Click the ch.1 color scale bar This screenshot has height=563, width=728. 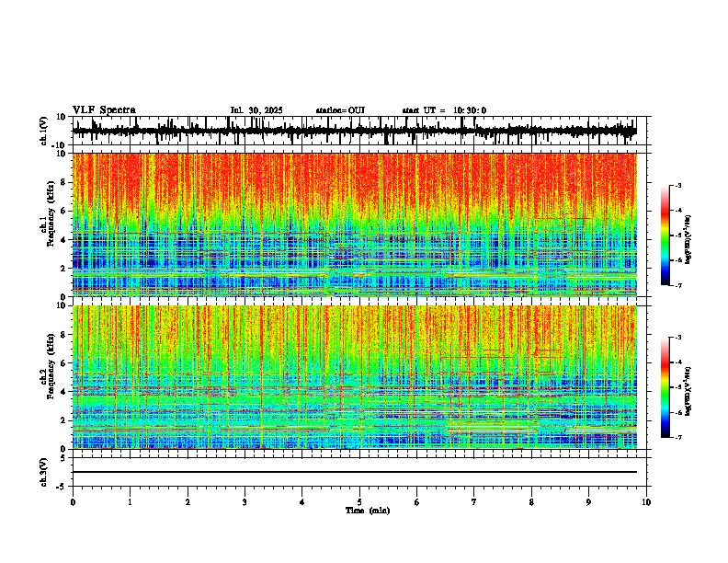[x=665, y=235]
